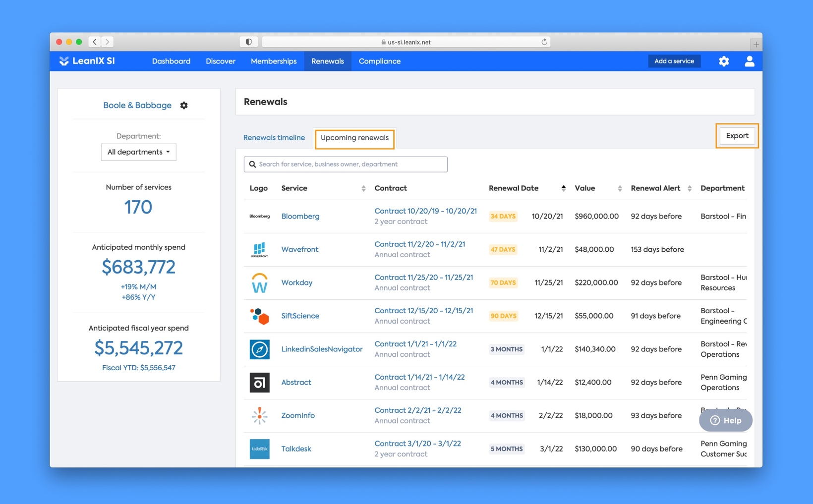Click the 170 number of services value
The height and width of the screenshot is (504, 813).
coord(138,207)
